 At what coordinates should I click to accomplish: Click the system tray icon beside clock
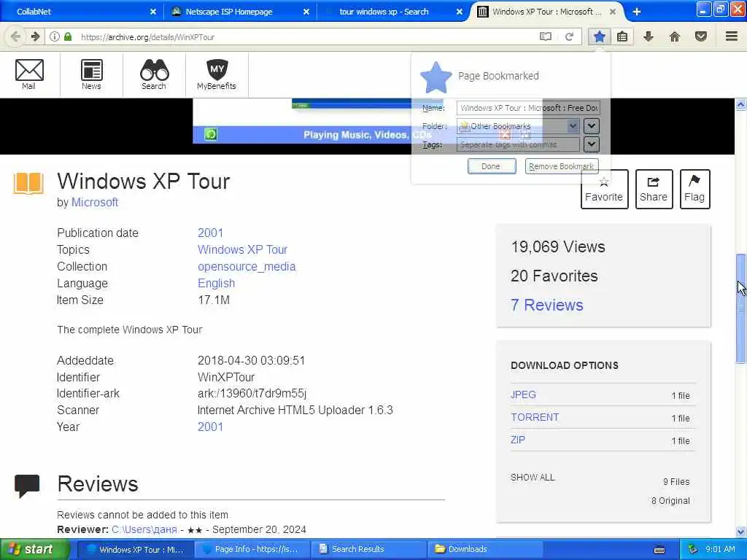click(x=693, y=550)
